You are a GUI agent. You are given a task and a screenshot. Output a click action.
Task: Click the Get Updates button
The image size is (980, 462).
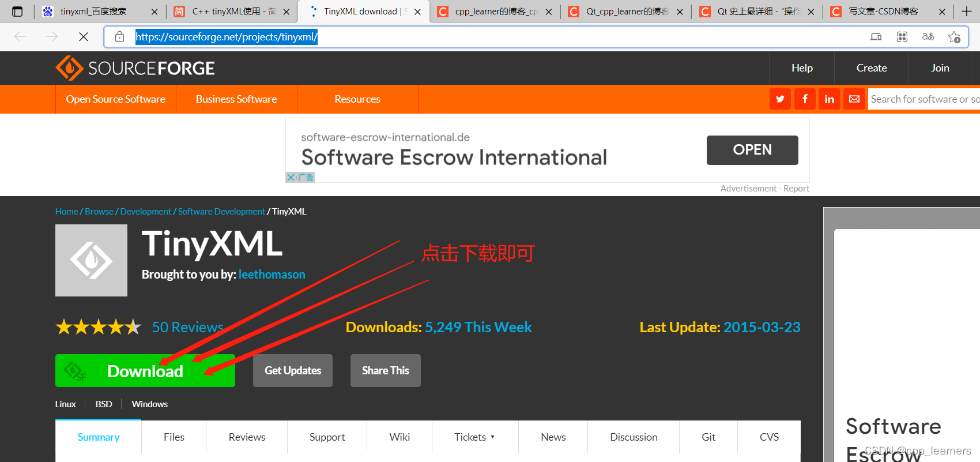[293, 371]
